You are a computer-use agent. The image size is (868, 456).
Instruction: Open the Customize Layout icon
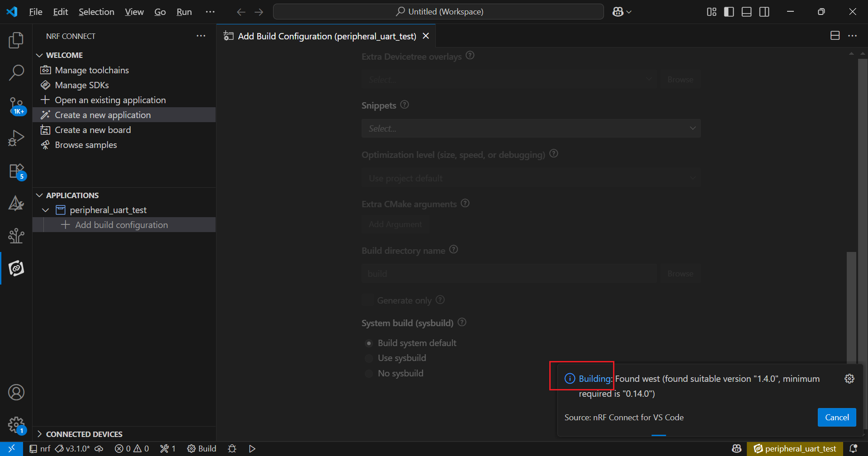712,12
